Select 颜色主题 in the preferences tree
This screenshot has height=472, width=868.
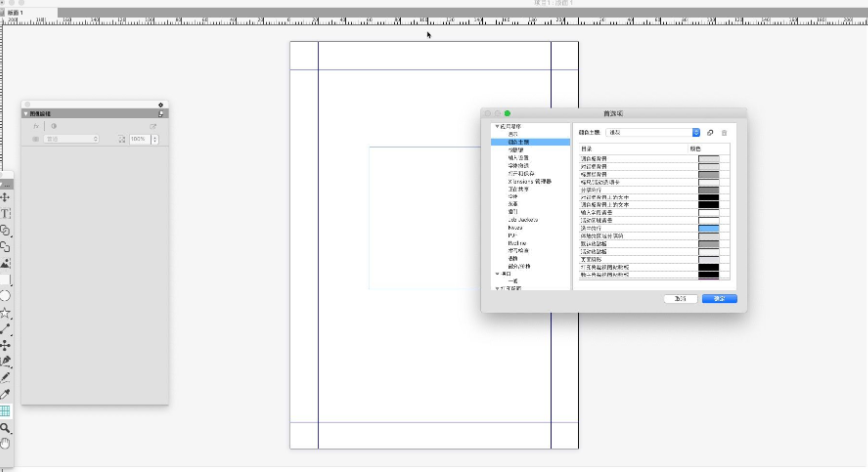(x=529, y=142)
